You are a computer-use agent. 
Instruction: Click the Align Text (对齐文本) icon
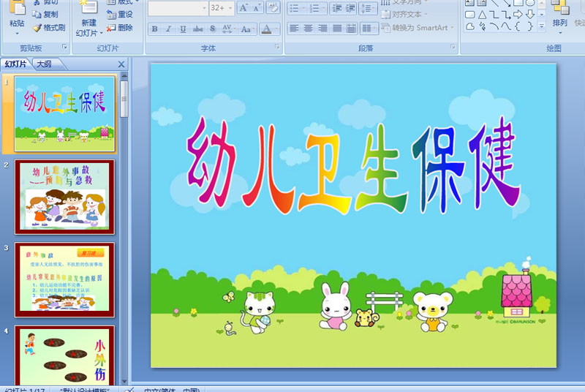click(386, 15)
